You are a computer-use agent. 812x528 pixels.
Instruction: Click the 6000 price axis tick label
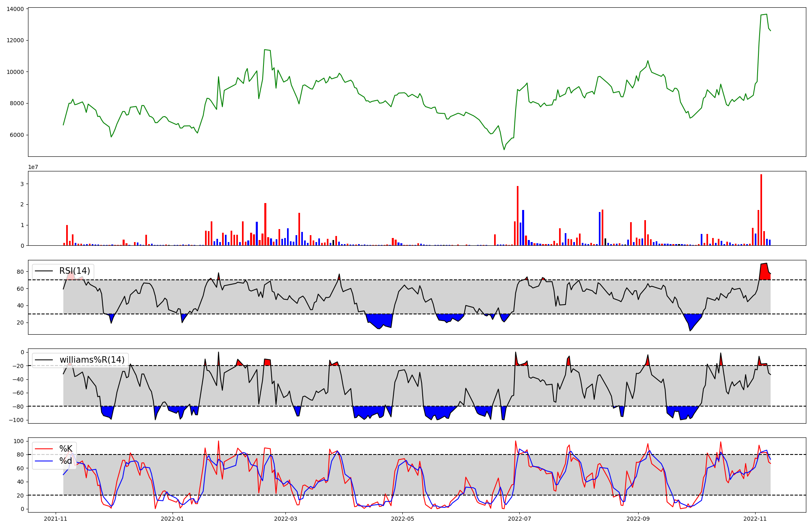pyautogui.click(x=17, y=135)
